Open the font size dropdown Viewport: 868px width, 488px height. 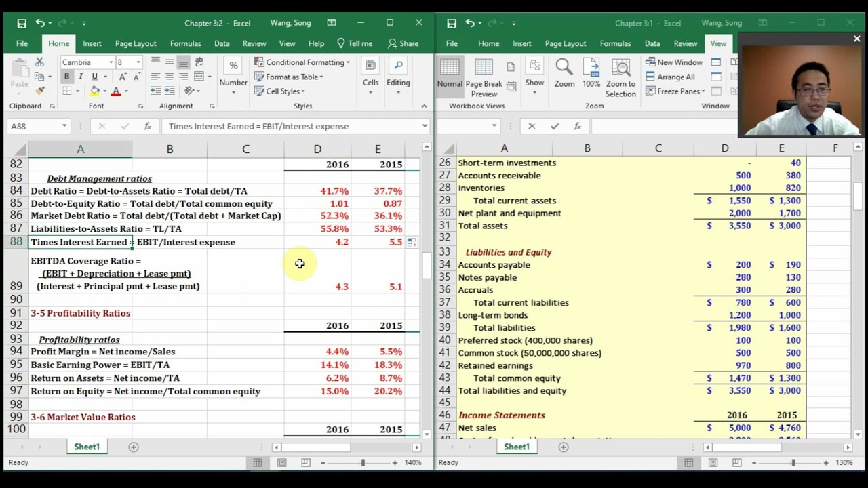click(138, 62)
